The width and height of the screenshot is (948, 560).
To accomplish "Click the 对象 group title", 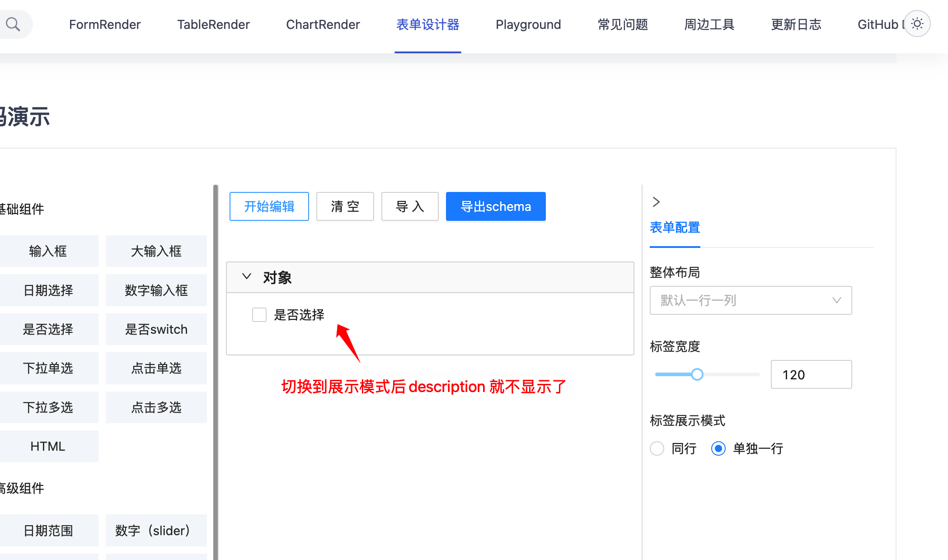I will click(277, 277).
